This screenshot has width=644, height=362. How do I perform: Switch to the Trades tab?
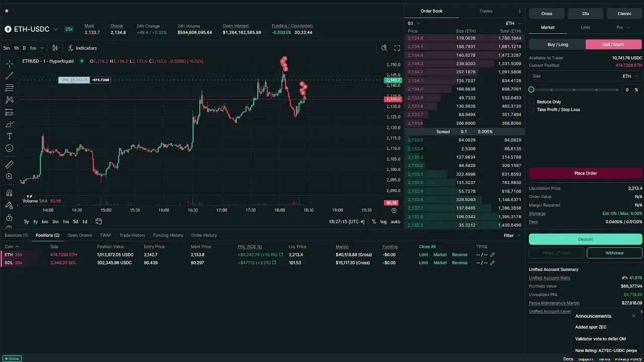click(x=486, y=11)
